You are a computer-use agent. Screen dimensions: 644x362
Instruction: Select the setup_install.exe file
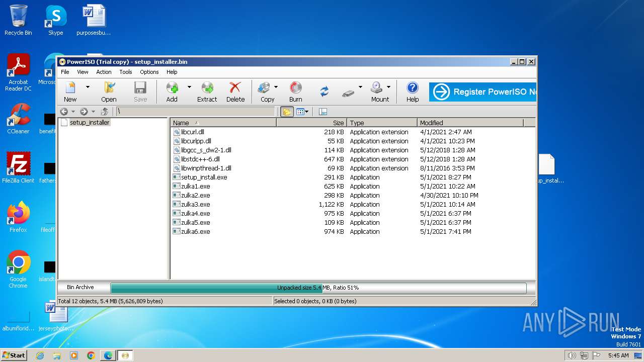pos(204,177)
